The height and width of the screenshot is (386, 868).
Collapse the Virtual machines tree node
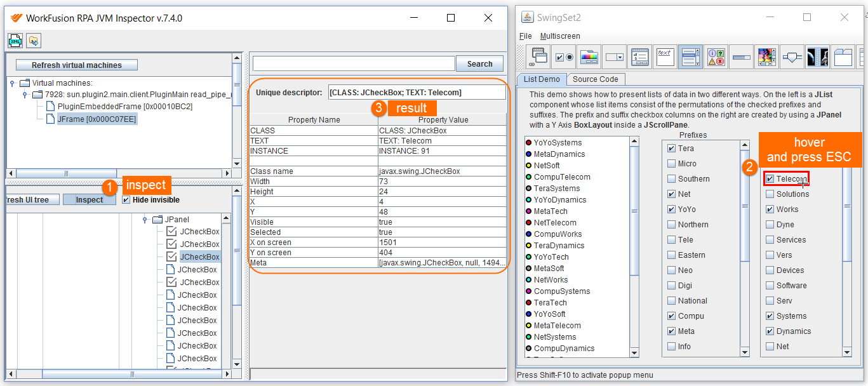pos(13,83)
